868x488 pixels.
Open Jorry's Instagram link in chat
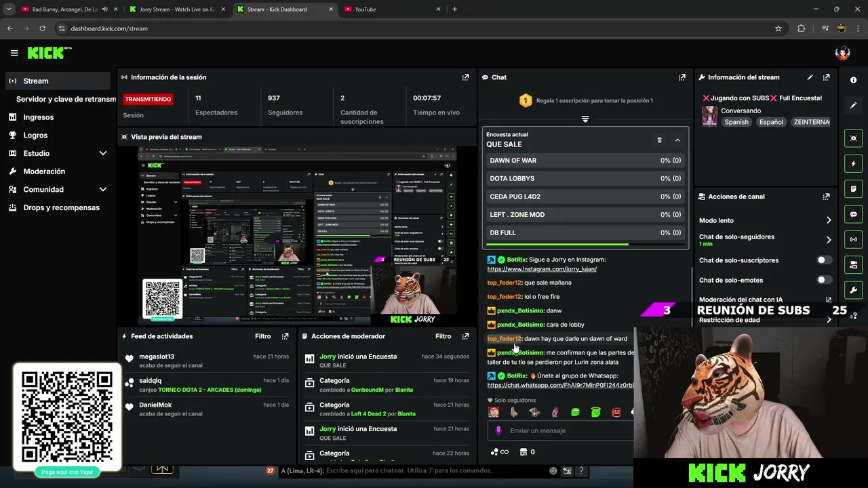click(542, 269)
